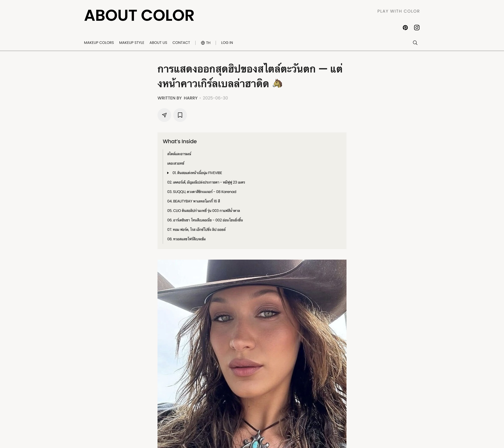Bookmark this article
Screen dimensions: 504x448
click(x=180, y=115)
